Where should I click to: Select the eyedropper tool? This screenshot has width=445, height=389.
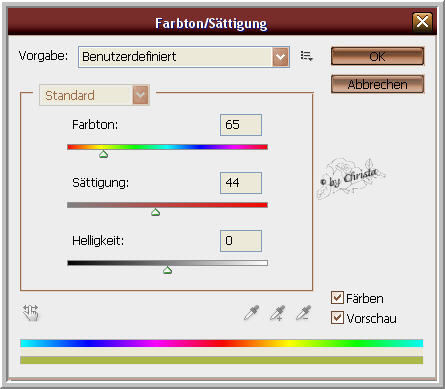point(251,313)
